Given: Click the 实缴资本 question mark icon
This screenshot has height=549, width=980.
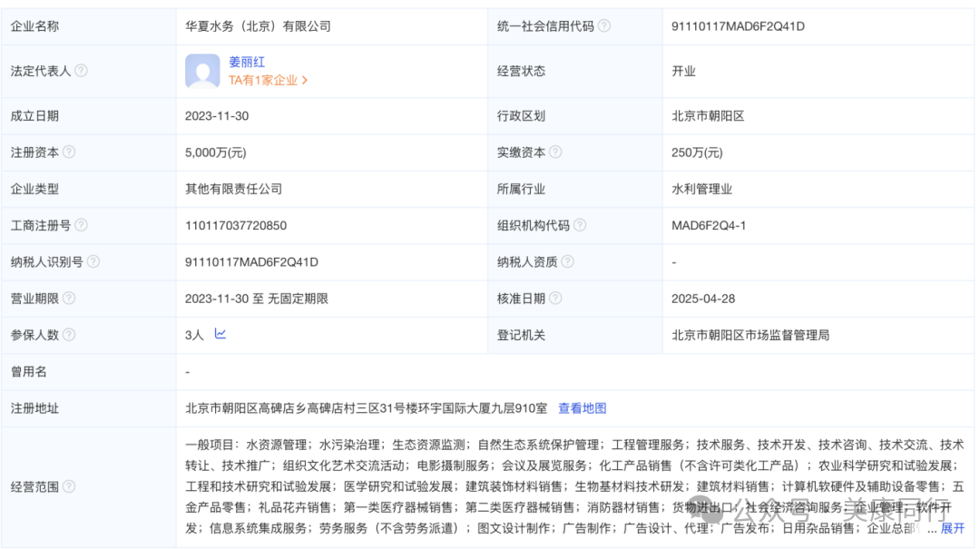Looking at the screenshot, I should [x=555, y=152].
